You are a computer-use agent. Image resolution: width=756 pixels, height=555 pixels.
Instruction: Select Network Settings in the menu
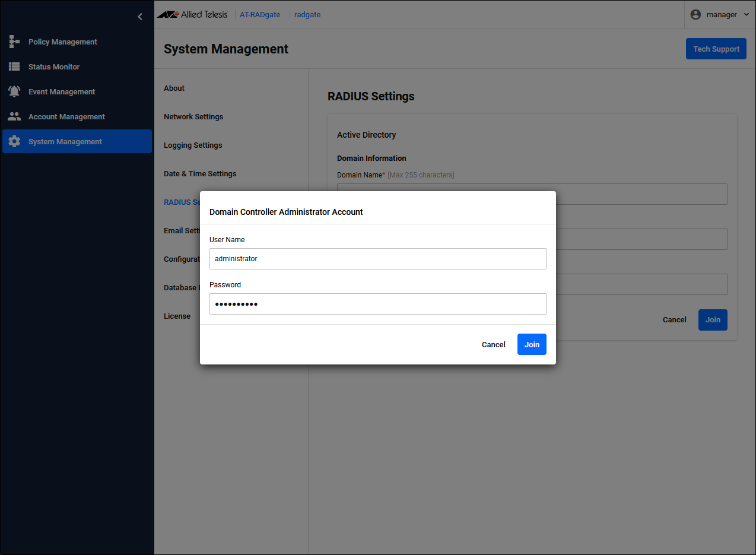point(193,117)
